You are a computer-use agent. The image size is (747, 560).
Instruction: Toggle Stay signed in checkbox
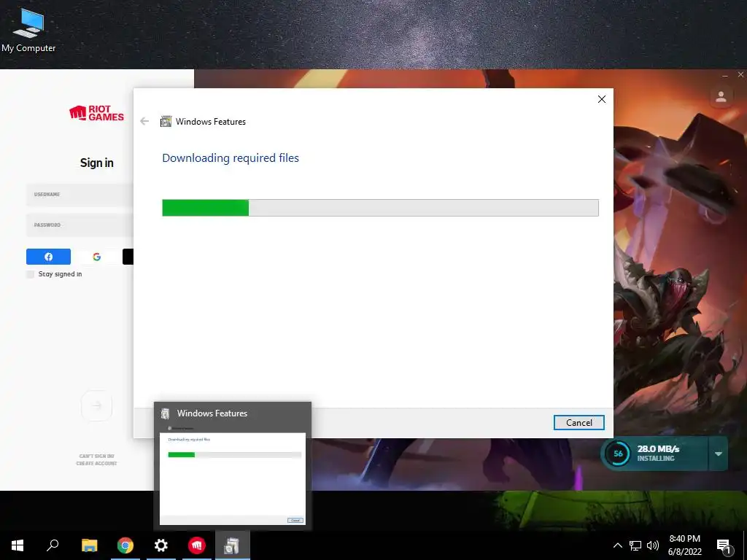pos(31,274)
